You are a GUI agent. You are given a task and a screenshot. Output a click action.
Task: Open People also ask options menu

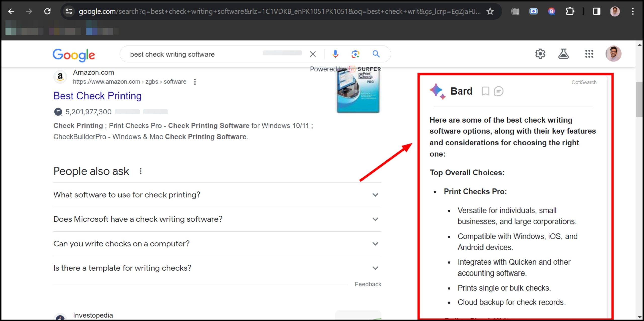(141, 171)
